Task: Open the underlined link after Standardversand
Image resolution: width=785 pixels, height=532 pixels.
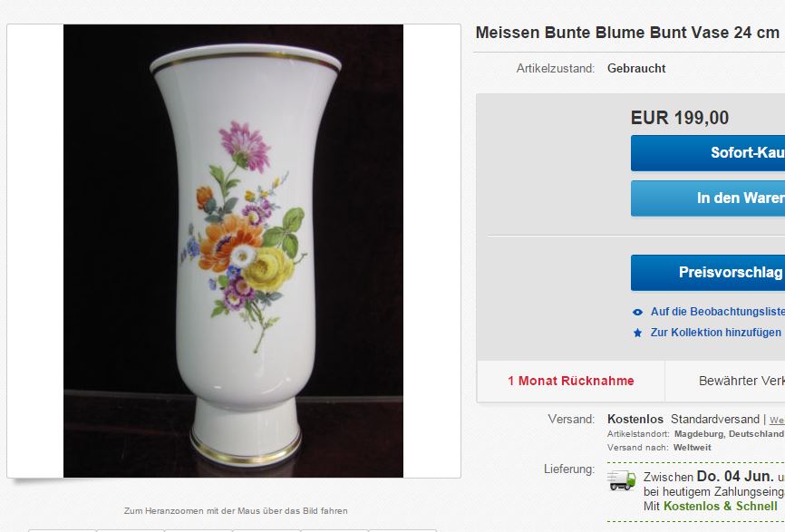Action: pyautogui.click(x=777, y=421)
